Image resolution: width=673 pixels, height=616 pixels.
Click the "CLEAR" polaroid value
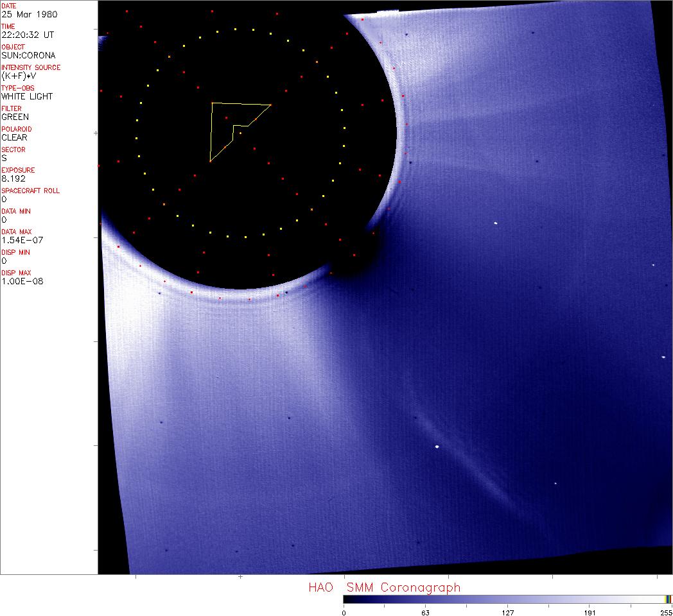[14, 137]
